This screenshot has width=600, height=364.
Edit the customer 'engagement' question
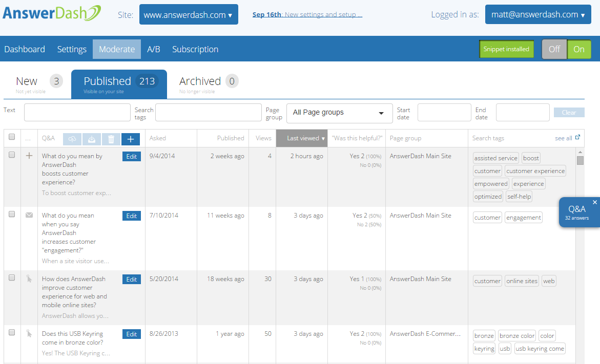[x=132, y=216]
